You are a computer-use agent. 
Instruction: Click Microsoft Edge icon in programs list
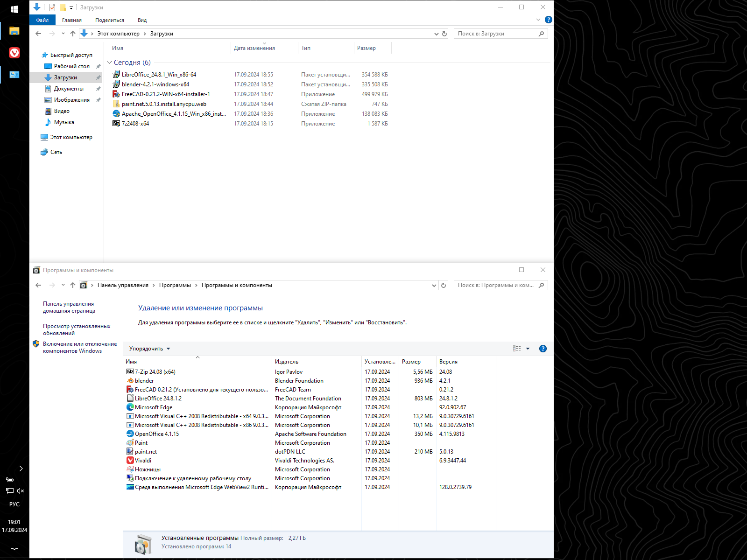pos(130,407)
